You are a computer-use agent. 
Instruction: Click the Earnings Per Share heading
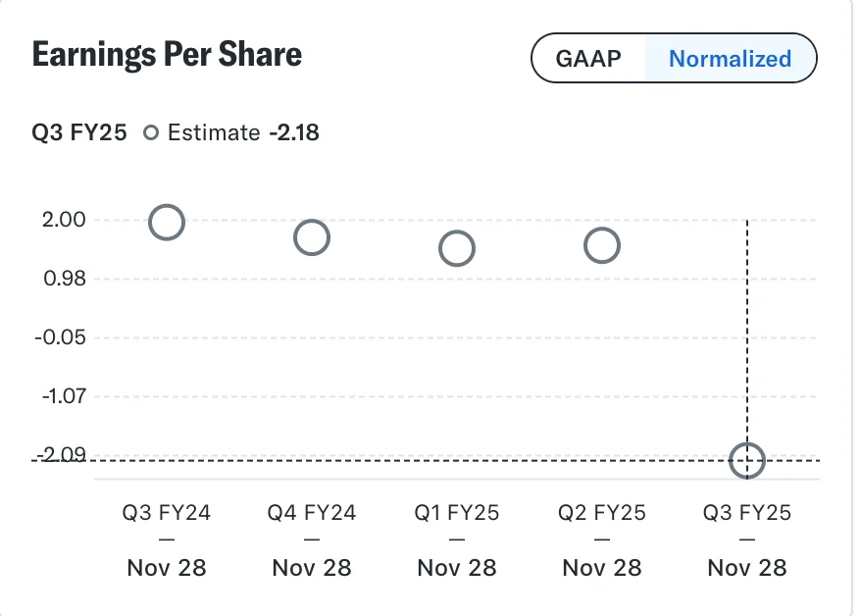(167, 55)
